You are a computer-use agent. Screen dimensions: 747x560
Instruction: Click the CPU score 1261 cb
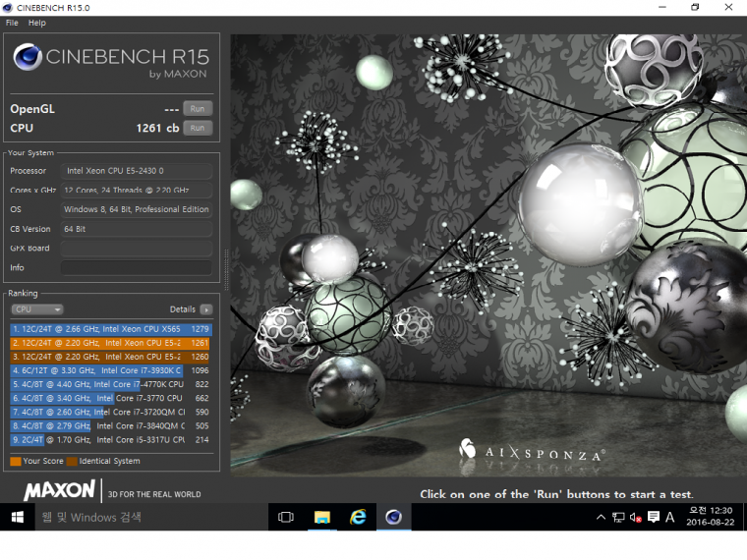(157, 128)
